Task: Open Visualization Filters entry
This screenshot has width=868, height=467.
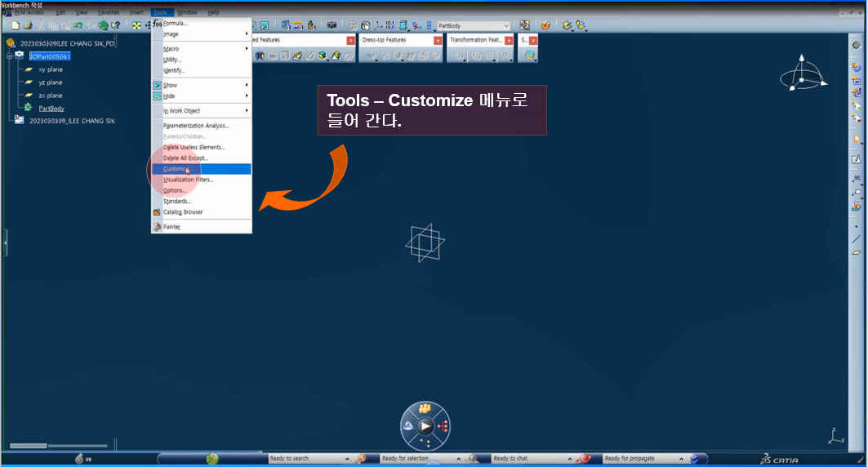Action: 202,180
